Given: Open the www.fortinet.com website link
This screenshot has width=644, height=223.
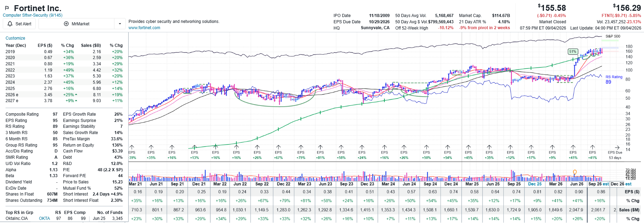Looking at the screenshot, I should (x=144, y=28).
